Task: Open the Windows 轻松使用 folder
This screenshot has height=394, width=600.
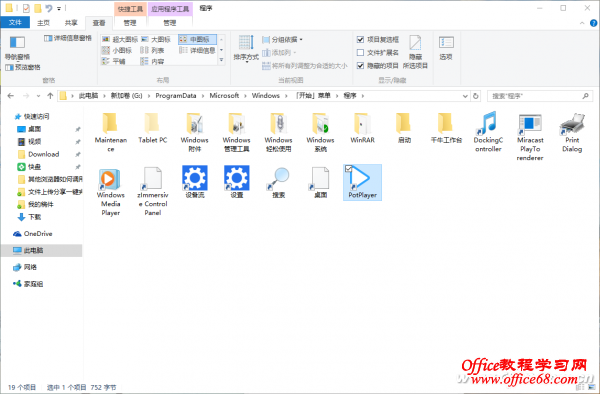Action: click(x=278, y=132)
